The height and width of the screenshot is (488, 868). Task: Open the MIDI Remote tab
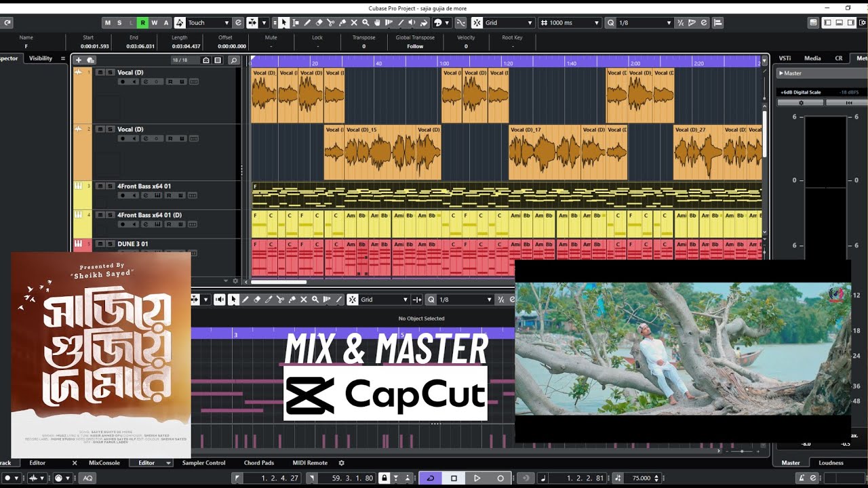[310, 463]
